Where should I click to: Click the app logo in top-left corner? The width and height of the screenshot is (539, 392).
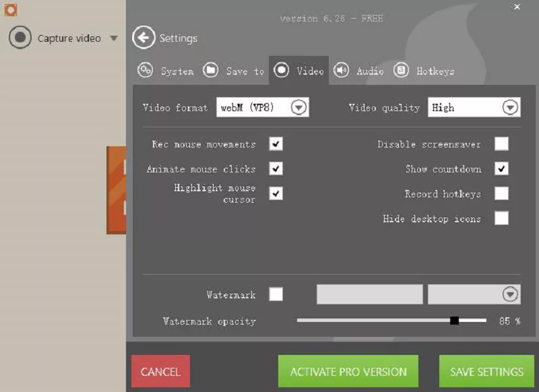coord(10,9)
